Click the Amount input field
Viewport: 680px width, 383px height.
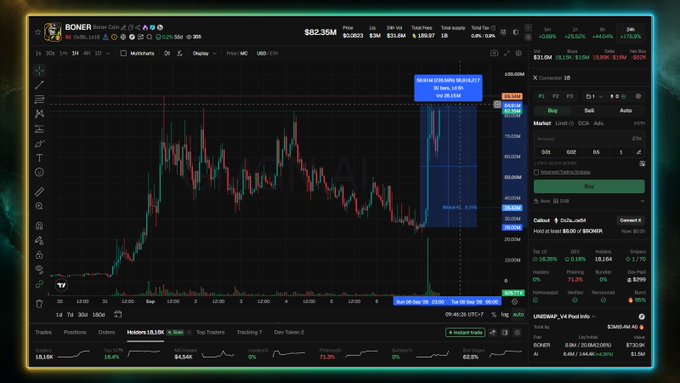(588, 139)
